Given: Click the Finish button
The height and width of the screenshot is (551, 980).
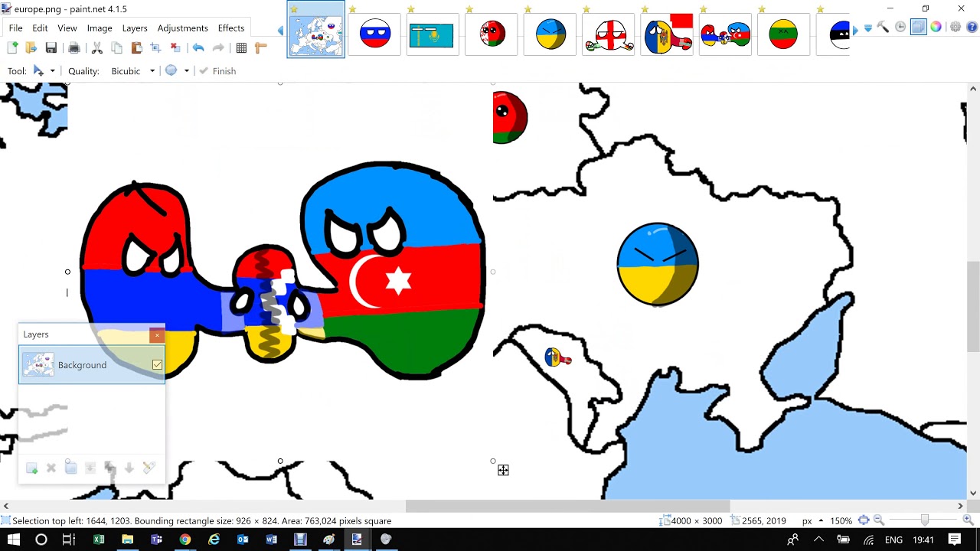Looking at the screenshot, I should click(217, 71).
